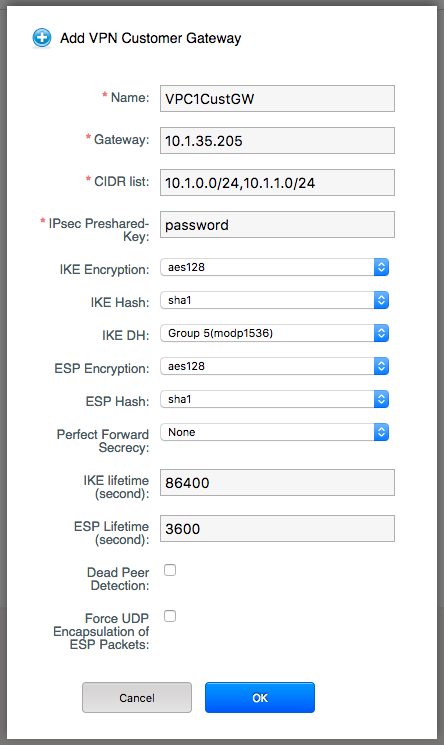The width and height of the screenshot is (444, 745).
Task: Open the Perfect Forward Secrecy dropdown
Action: click(x=275, y=432)
